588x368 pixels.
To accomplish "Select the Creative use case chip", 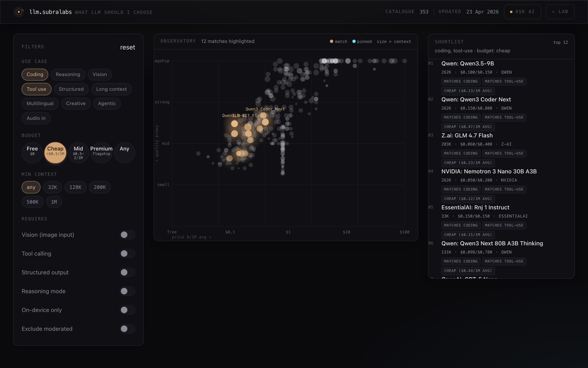I will tap(76, 103).
